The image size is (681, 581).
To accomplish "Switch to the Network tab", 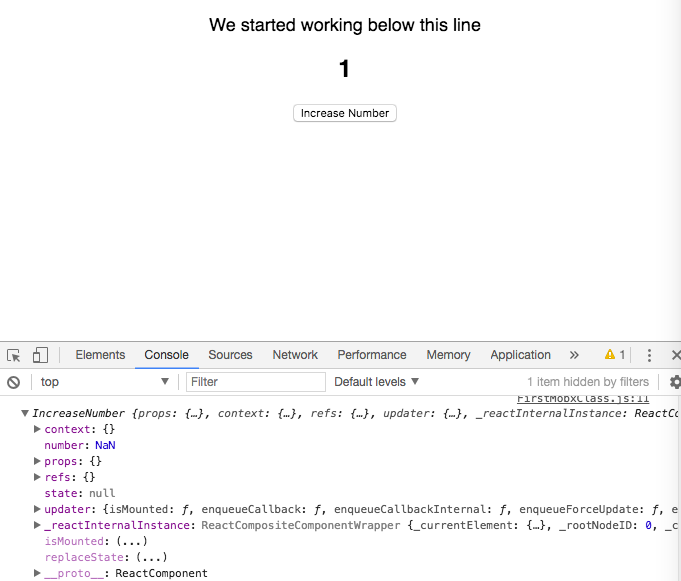I will [295, 355].
